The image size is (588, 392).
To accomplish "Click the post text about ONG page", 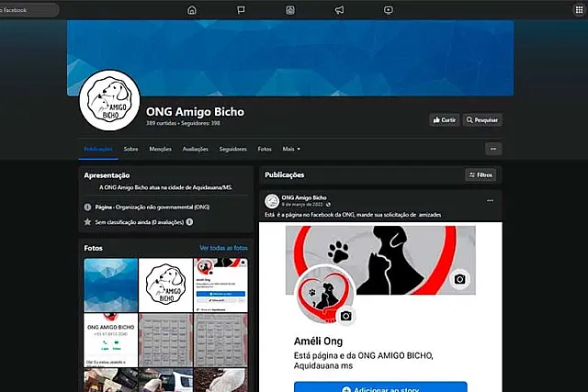I will 353,215.
